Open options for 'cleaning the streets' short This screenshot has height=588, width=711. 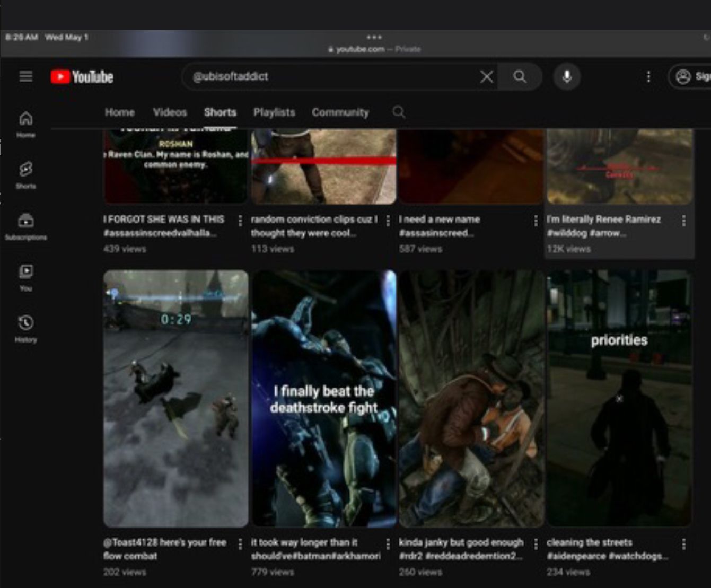(x=683, y=544)
